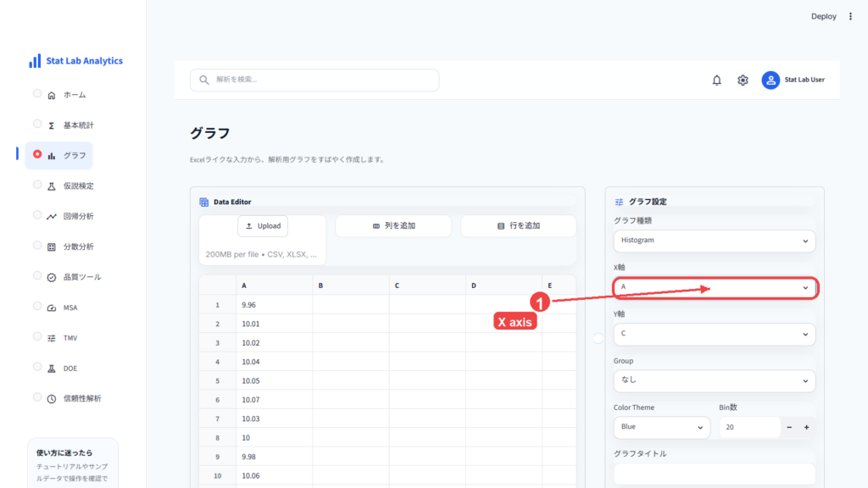This screenshot has width=868, height=488.
Task: Click row header 5
Action: (218, 380)
